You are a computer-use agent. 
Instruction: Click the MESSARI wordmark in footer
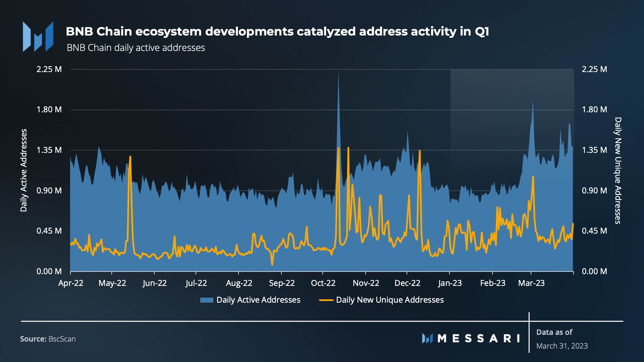[x=479, y=338]
